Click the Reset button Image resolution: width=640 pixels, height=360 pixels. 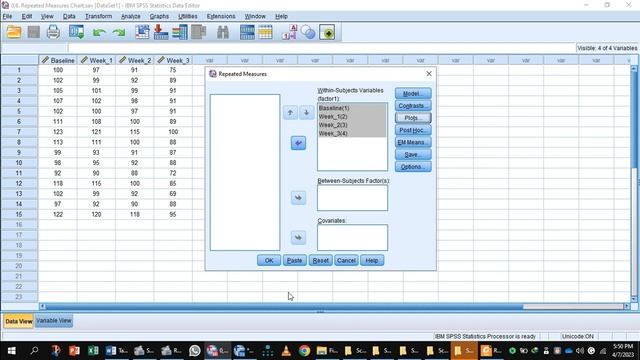point(320,260)
